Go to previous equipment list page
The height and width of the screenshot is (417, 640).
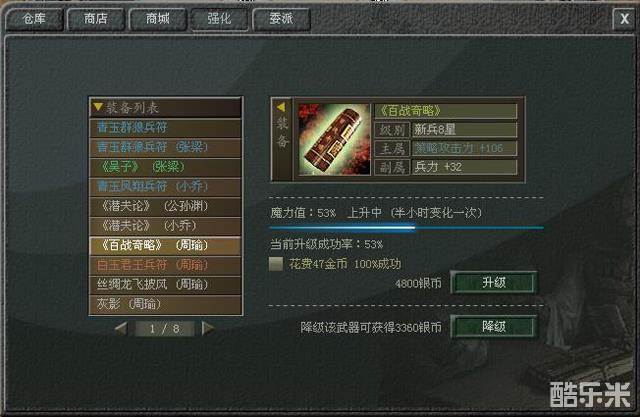(121, 328)
